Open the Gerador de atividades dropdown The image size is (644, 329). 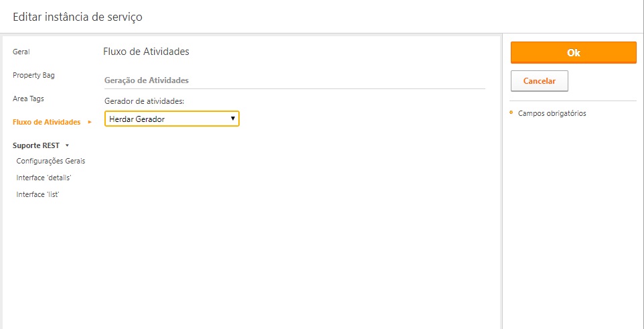coord(172,119)
